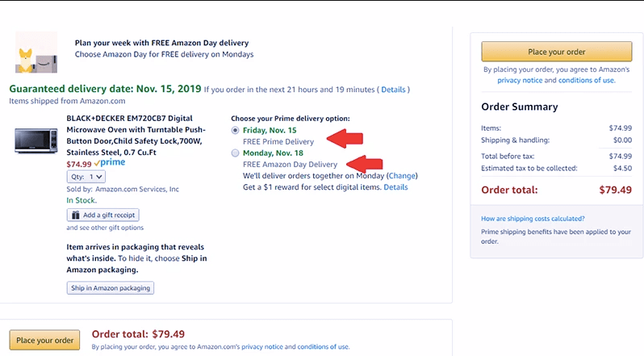Click How are shipping costs calculated?
The image size is (644, 356).
click(533, 219)
